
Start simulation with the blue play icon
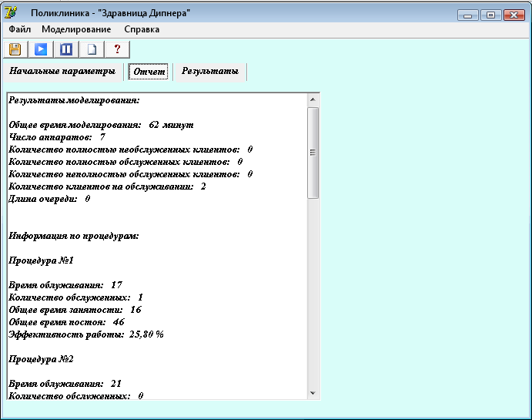point(41,49)
